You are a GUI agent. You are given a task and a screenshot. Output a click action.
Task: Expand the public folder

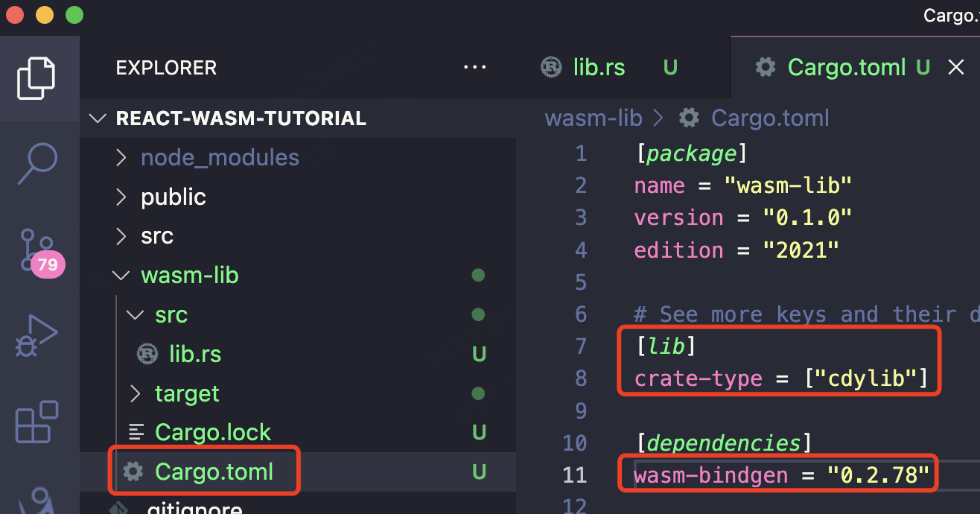tap(173, 197)
